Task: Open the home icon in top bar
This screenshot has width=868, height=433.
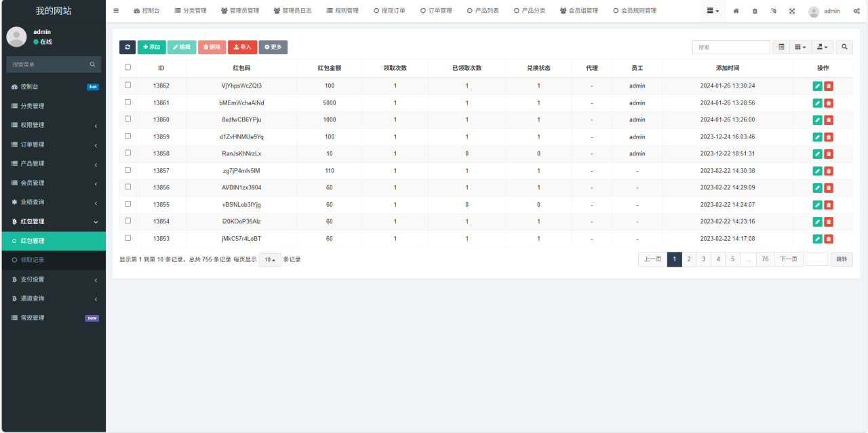Action: (x=736, y=11)
